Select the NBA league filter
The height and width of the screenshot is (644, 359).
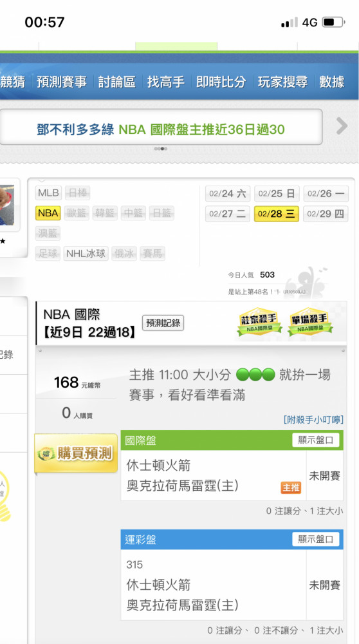pos(48,213)
